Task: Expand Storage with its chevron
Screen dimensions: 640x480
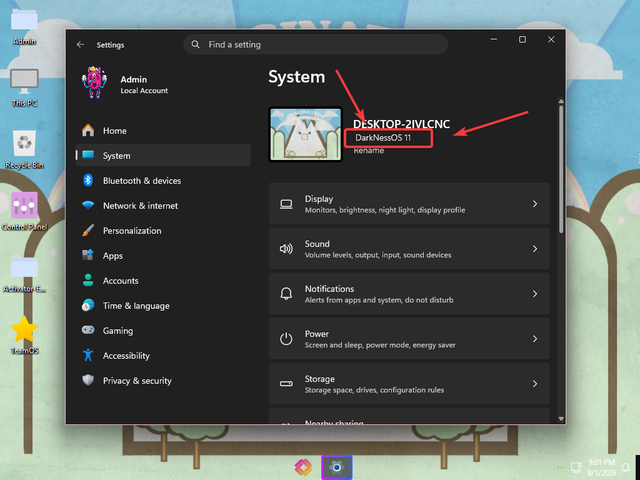Action: pyautogui.click(x=535, y=383)
